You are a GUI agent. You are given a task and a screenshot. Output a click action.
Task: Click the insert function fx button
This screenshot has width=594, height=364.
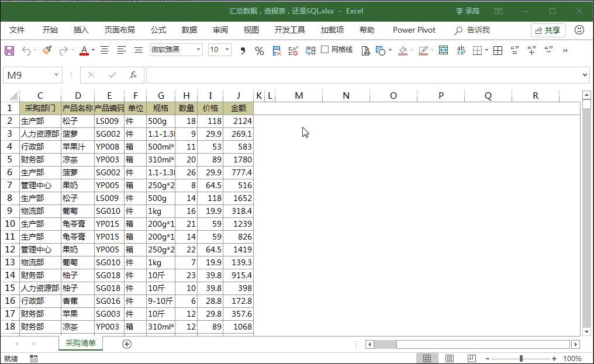click(x=133, y=75)
